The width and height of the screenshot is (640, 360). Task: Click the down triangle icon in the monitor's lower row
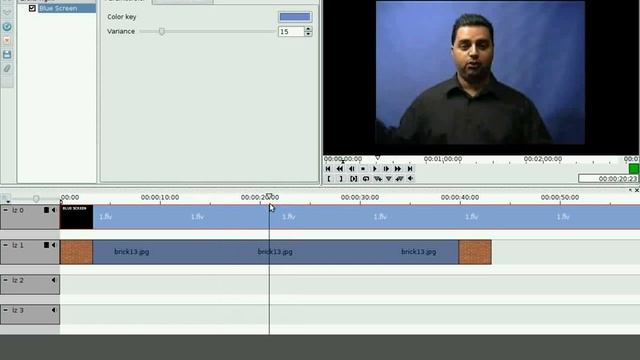point(389,179)
